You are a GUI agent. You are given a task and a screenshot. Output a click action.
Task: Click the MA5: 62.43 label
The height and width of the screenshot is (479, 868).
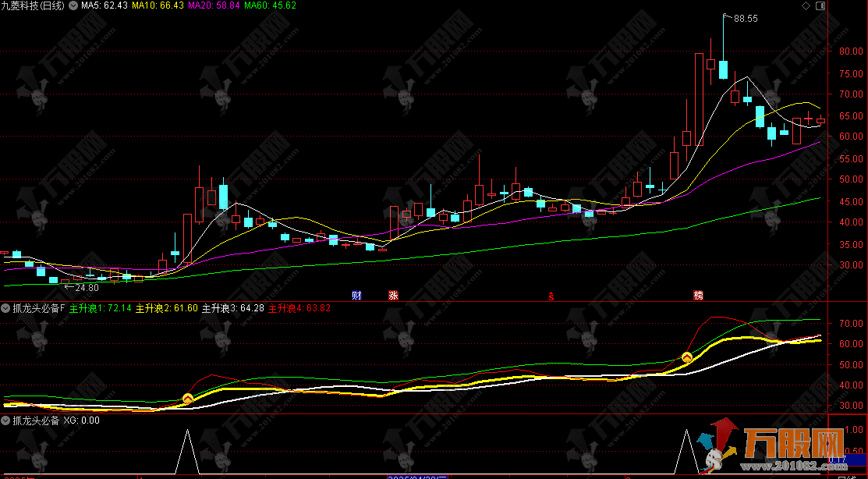[x=105, y=5]
